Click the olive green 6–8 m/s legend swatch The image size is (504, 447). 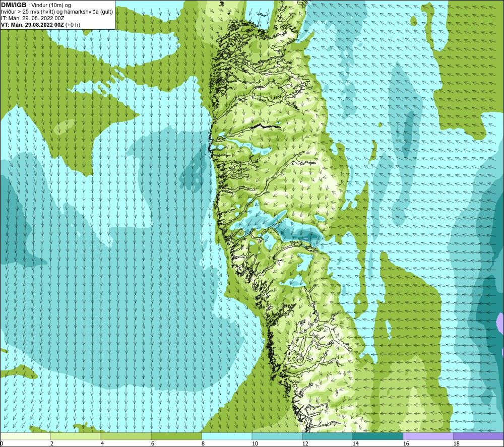(x=176, y=436)
